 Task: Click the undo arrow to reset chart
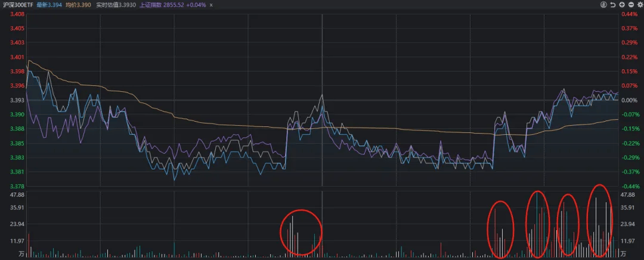tap(613, 5)
